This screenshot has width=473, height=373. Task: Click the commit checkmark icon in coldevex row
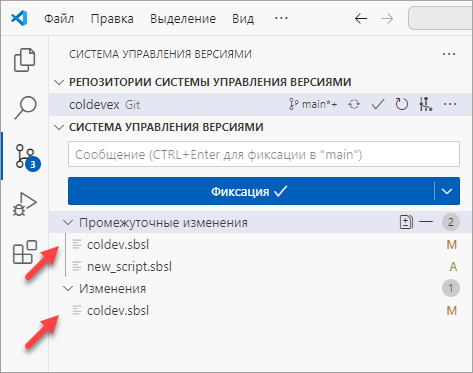coord(378,105)
